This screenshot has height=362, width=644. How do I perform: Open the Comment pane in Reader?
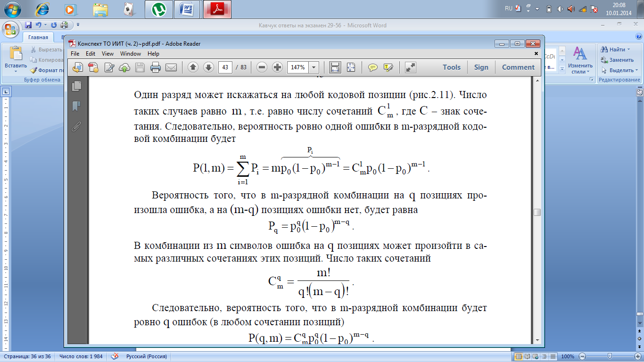(518, 67)
